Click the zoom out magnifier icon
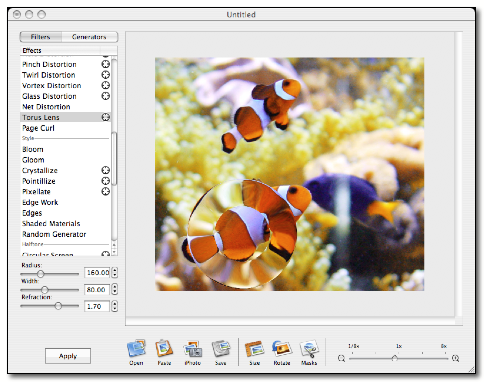Viewport: 484px width, 382px height. point(341,358)
